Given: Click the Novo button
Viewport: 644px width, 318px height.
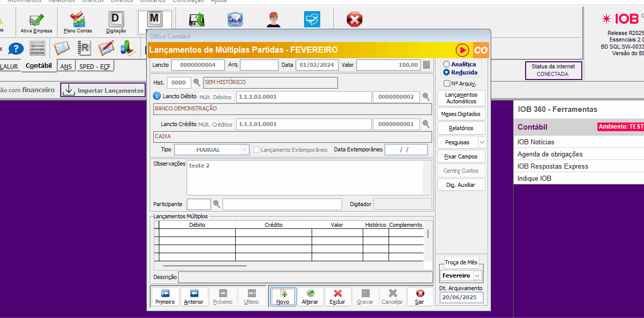Looking at the screenshot, I should (x=283, y=297).
